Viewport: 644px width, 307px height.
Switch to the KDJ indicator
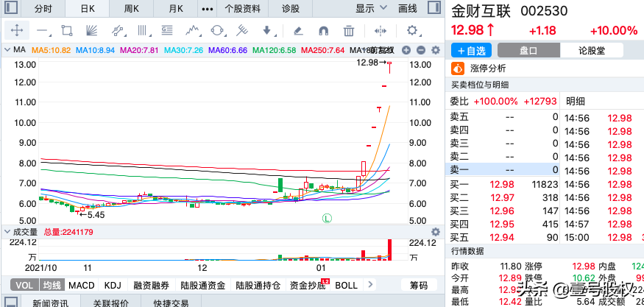pyautogui.click(x=113, y=285)
